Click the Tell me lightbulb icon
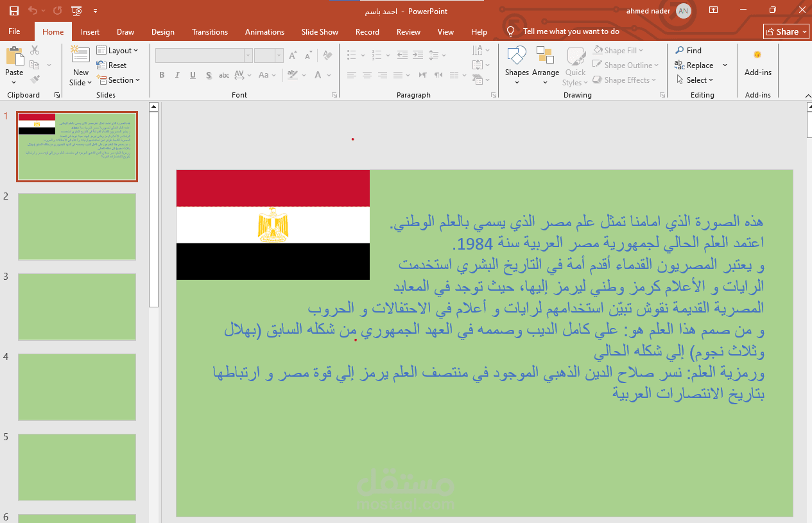This screenshot has width=812, height=523. click(511, 31)
